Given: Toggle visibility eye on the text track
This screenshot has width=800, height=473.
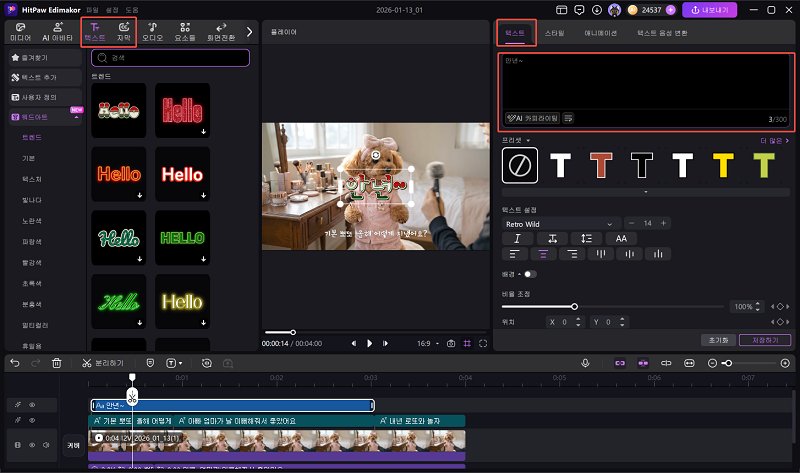Looking at the screenshot, I should point(31,405).
